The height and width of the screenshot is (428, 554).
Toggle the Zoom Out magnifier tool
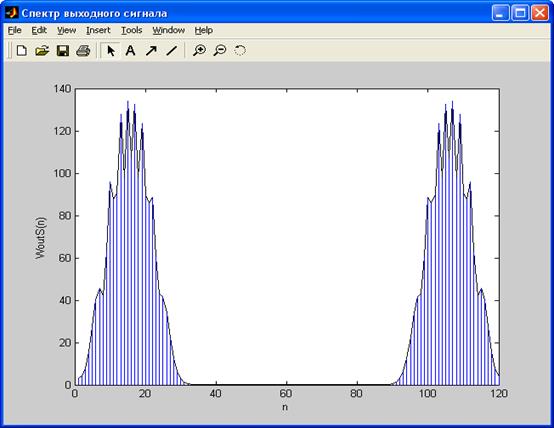pyautogui.click(x=220, y=51)
